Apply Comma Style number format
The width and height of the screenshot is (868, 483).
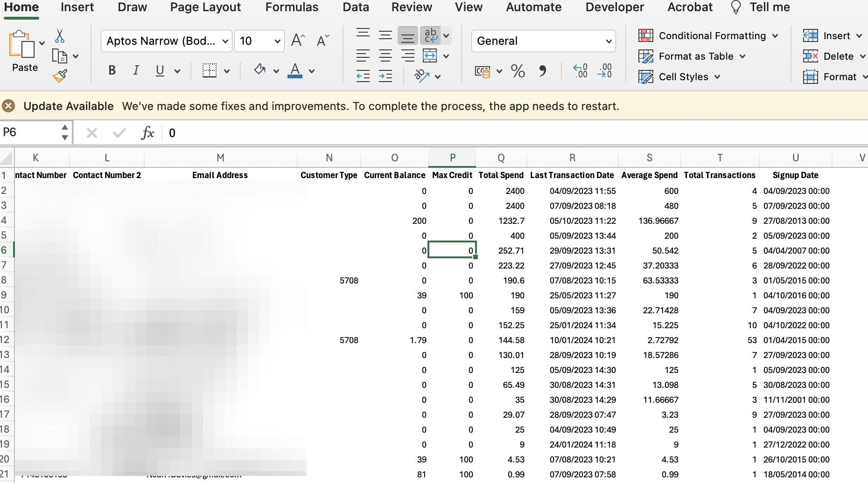(542, 71)
